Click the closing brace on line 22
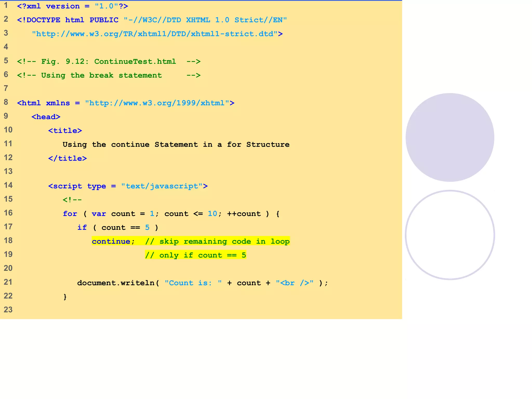The width and height of the screenshot is (532, 399). [x=65, y=297]
